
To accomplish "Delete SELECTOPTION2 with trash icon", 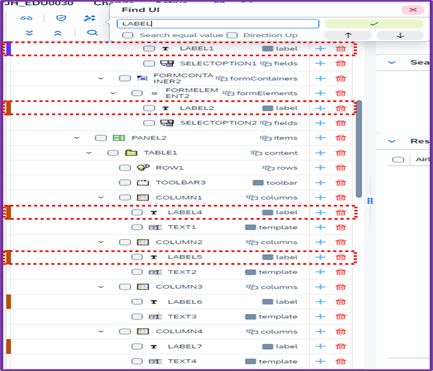I will [x=341, y=123].
